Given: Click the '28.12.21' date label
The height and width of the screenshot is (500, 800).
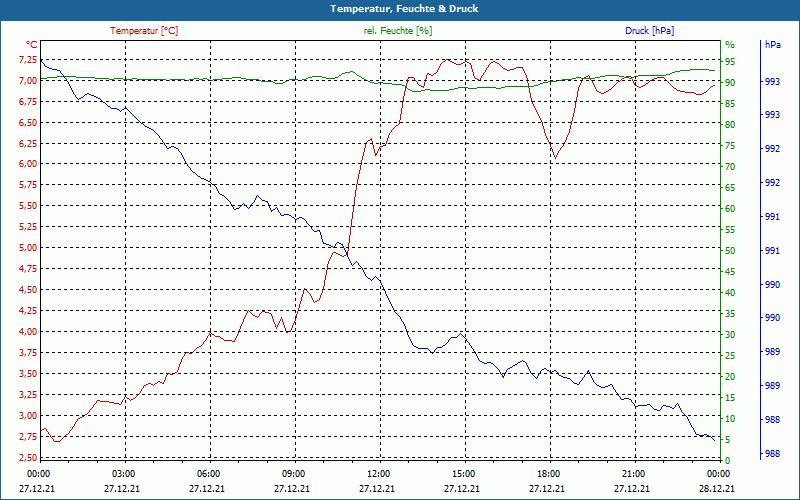Looking at the screenshot, I should point(717,488).
